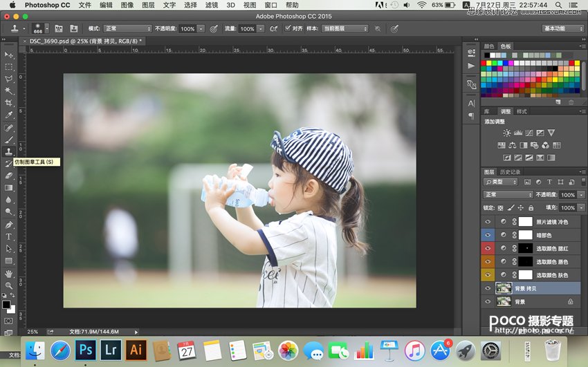This screenshot has width=588, height=367.
Task: Open the clone stamp 模式 dropdown
Action: coord(127,28)
